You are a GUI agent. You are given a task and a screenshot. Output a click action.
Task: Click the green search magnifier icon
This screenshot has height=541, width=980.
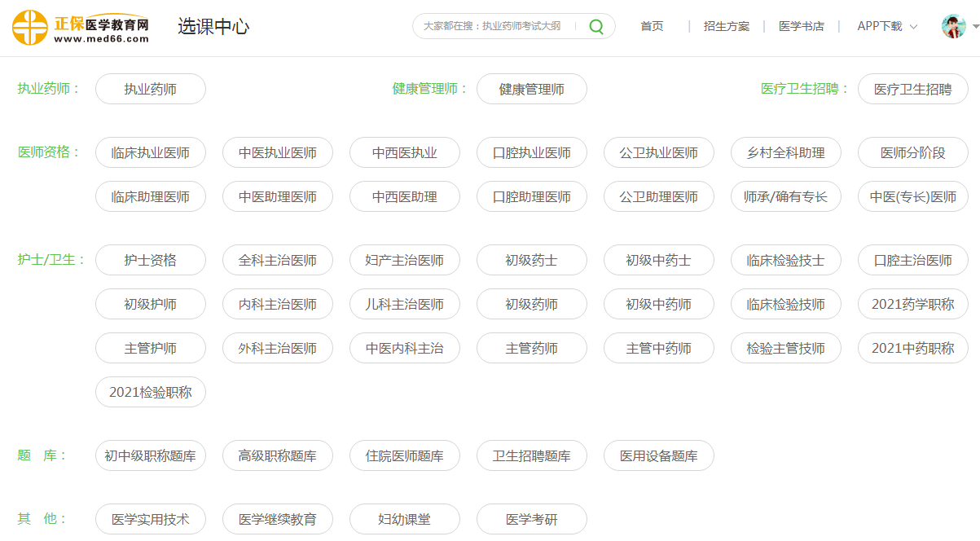coord(596,27)
